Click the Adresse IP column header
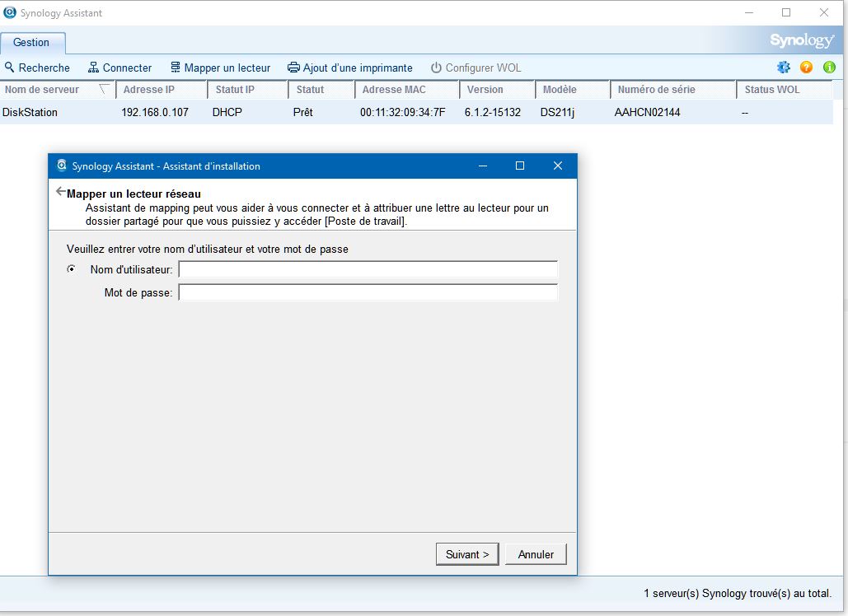Image resolution: width=848 pixels, height=616 pixels. [x=162, y=90]
